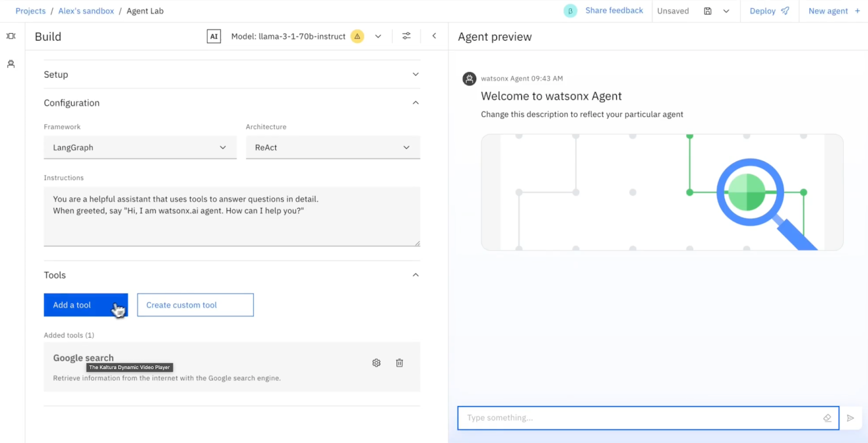The image size is (868, 443).
Task: Click Share feedback link
Action: [614, 10]
